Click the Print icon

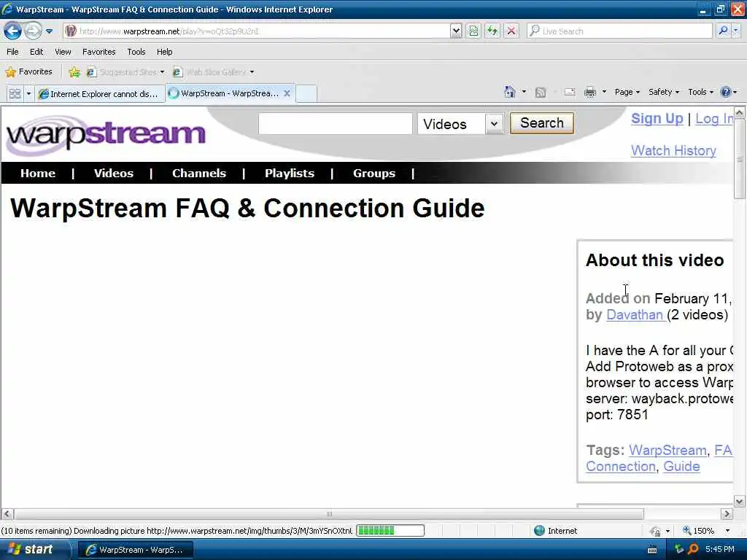point(590,93)
